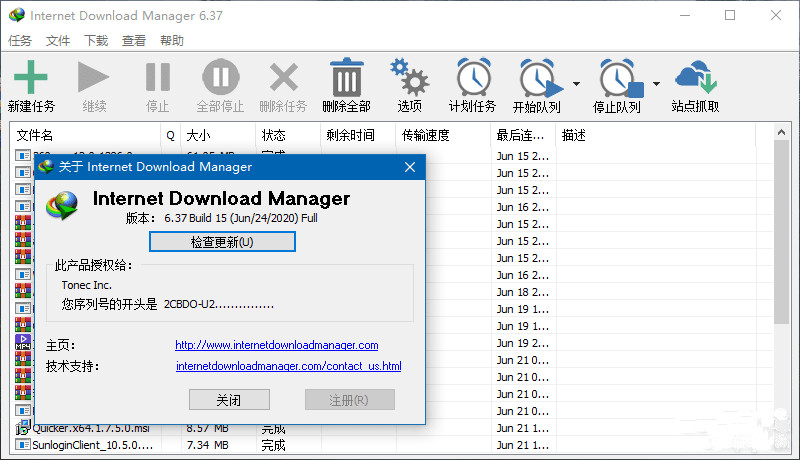Screen dimensions: 800x460
Task: Sort by 传输速度 column header
Action: (x=443, y=135)
